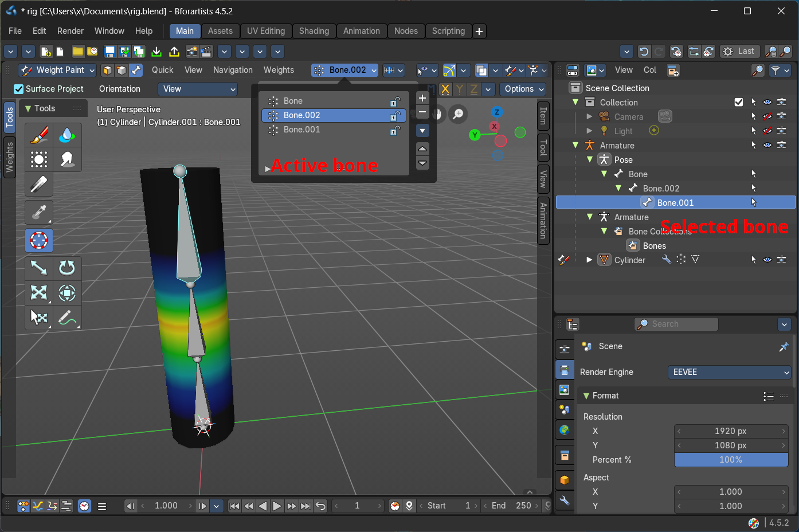The image size is (799, 532).
Task: Collapse the Format panel
Action: [586, 396]
